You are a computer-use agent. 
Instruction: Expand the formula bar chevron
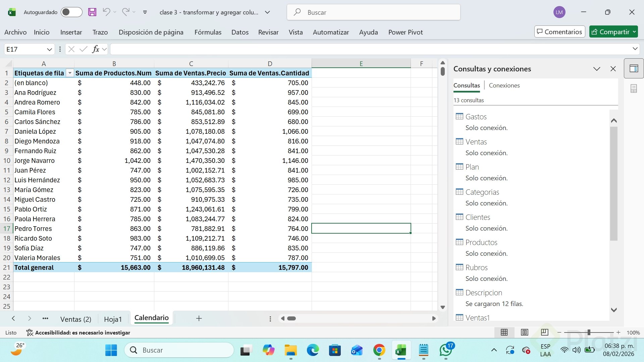coord(635,49)
